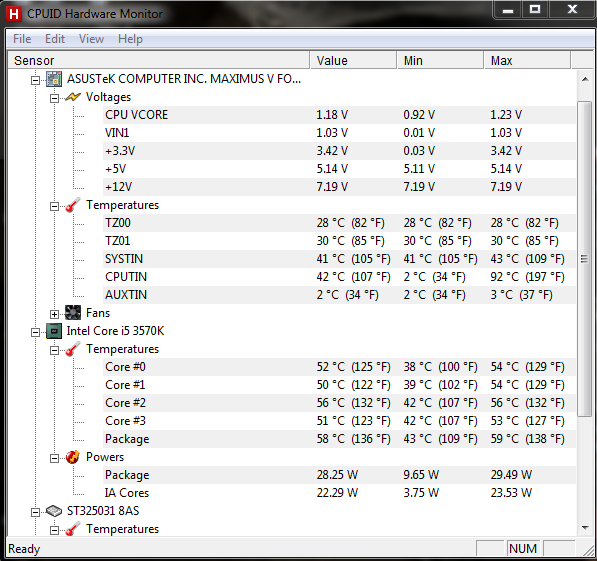Click the Fans fan icon
Image resolution: width=597 pixels, height=561 pixels.
click(73, 313)
